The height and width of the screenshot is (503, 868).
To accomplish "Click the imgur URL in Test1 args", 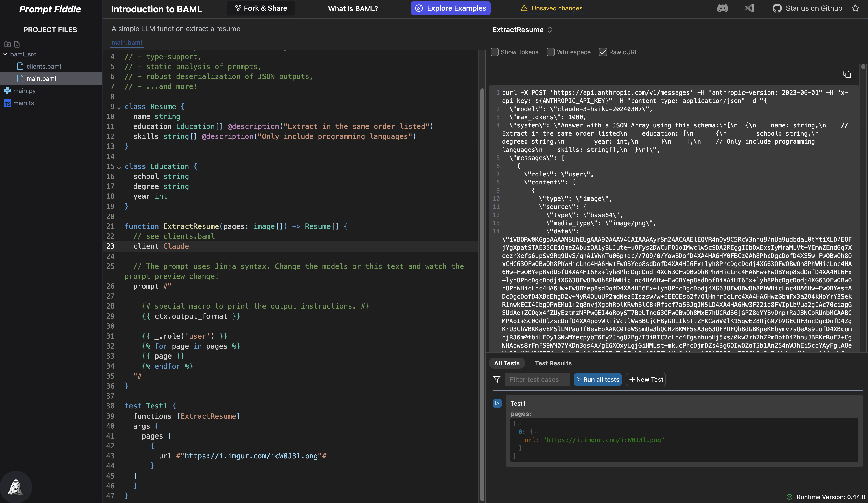I will [x=603, y=440].
